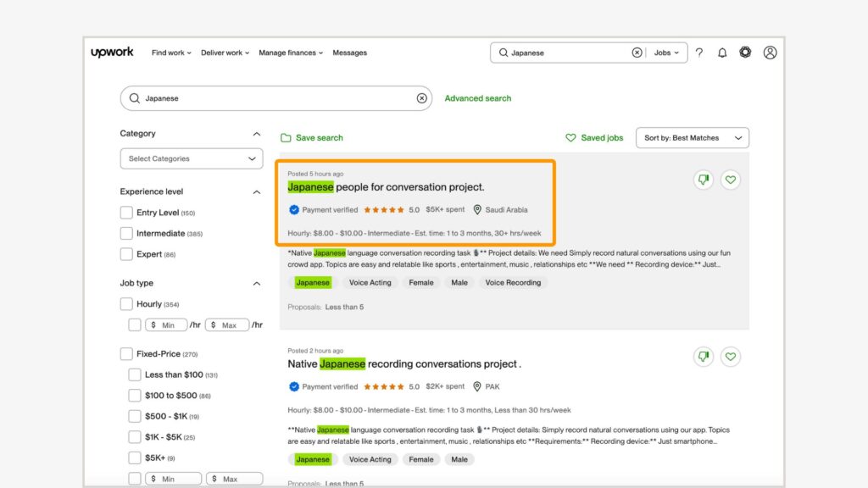Enable the Hourly job type filter
The width and height of the screenshot is (868, 488).
(x=126, y=304)
